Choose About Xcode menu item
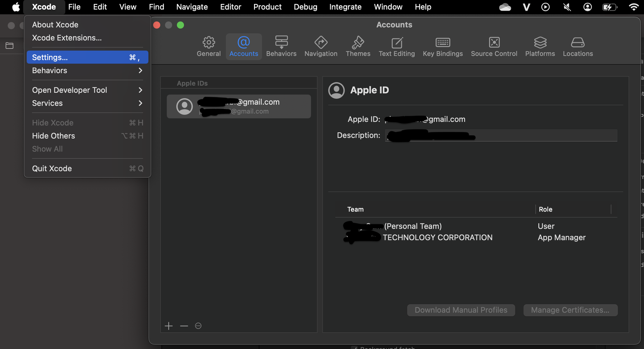Viewport: 644px width, 349px height. pos(87,25)
